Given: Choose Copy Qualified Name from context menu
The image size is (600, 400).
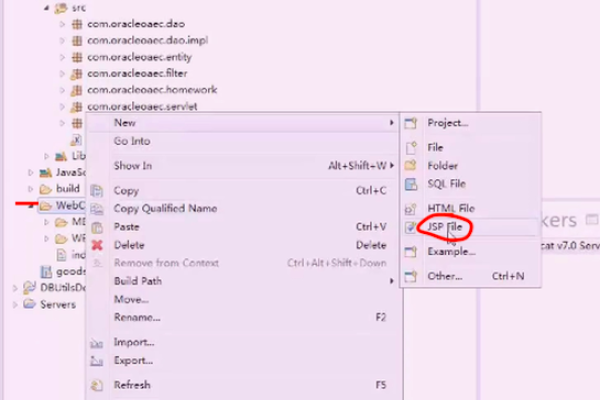Looking at the screenshot, I should tap(165, 209).
